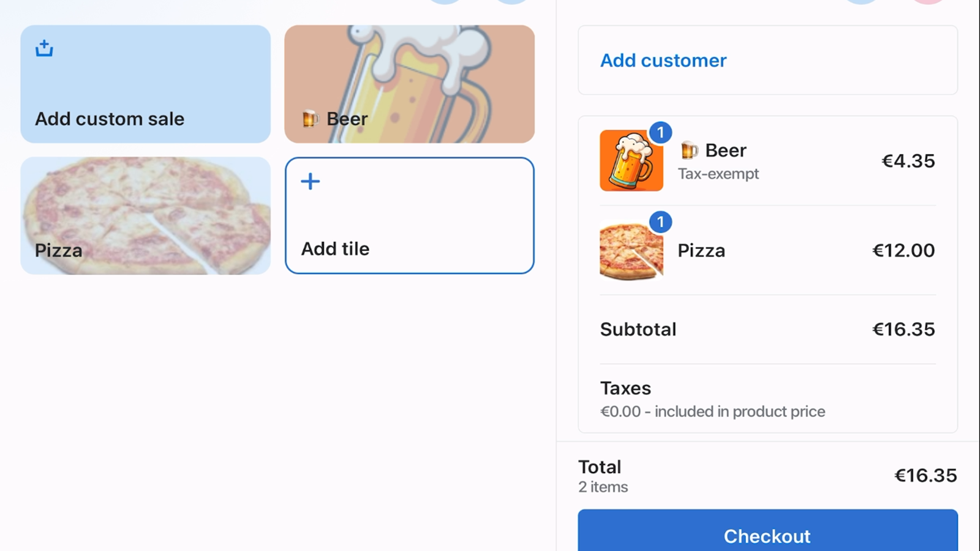
Task: Click the orange beer thumbnail in the cart
Action: coord(631,160)
